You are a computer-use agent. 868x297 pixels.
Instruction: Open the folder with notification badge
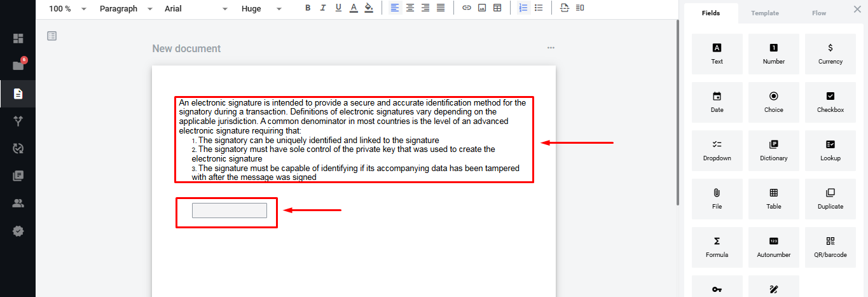point(18,66)
